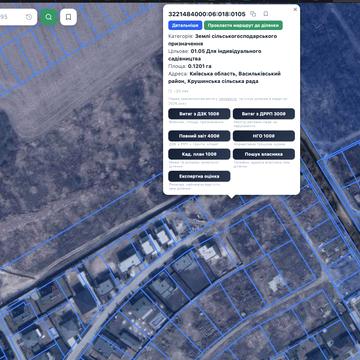Order Повний звіт 400₴
This screenshot has height=360, width=360.
pos(199,136)
